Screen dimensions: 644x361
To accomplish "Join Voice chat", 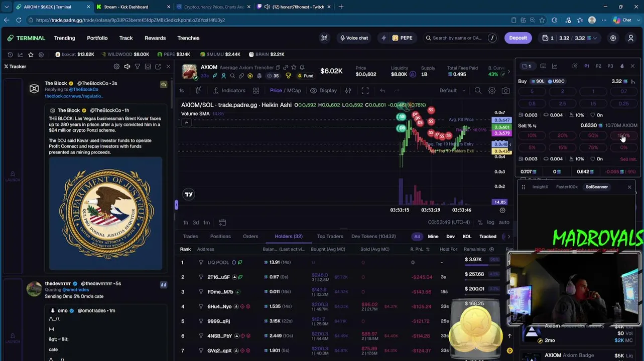I will 354,38.
